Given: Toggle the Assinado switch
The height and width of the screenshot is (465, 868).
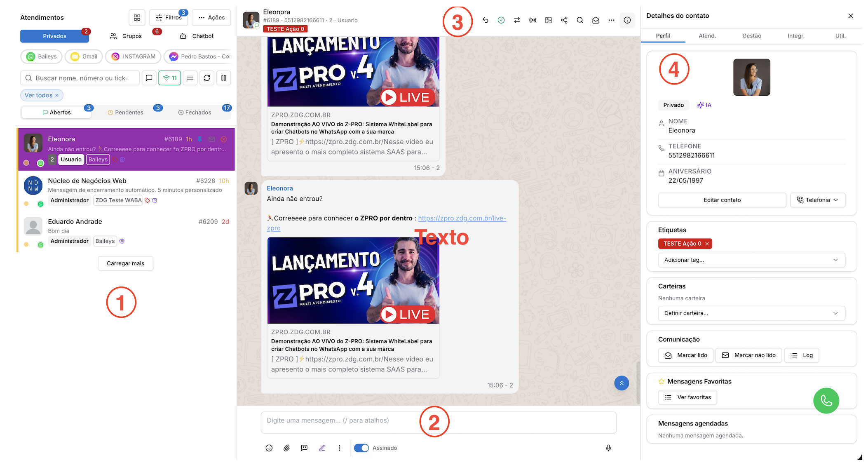Looking at the screenshot, I should (361, 448).
